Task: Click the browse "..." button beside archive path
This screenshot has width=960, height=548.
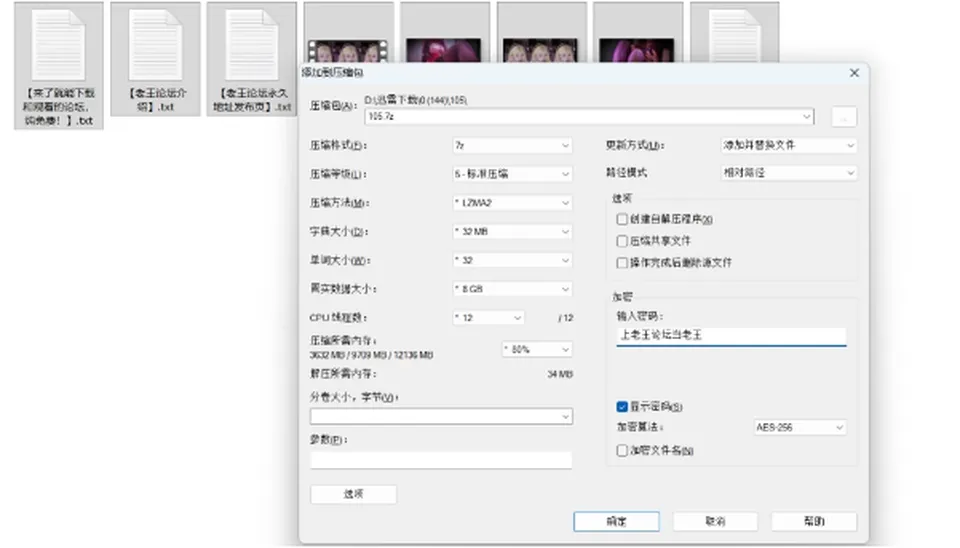Action: click(x=844, y=116)
